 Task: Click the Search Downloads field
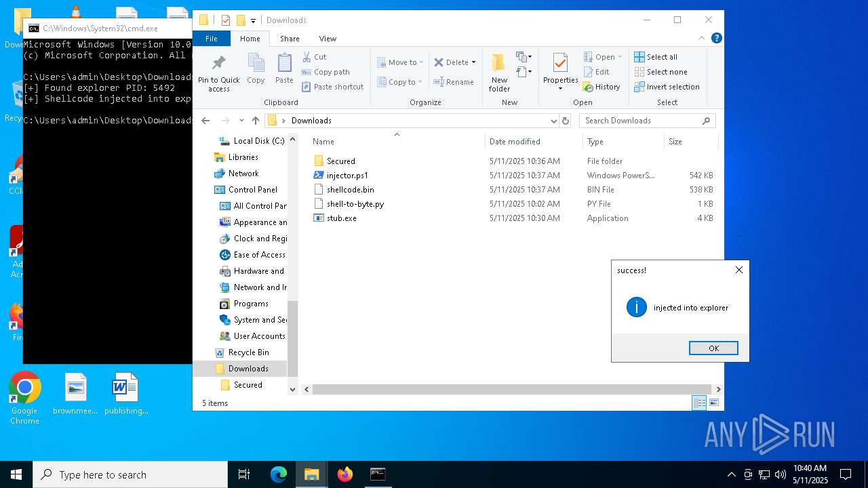[x=648, y=121]
